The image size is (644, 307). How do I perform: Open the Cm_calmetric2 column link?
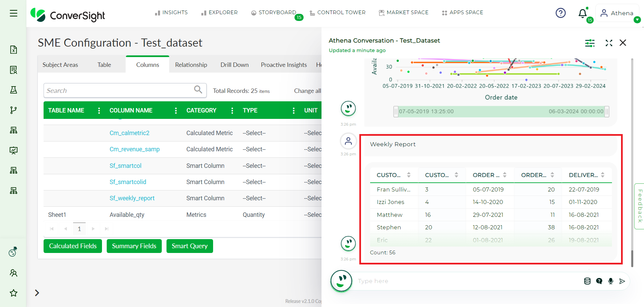tap(129, 133)
